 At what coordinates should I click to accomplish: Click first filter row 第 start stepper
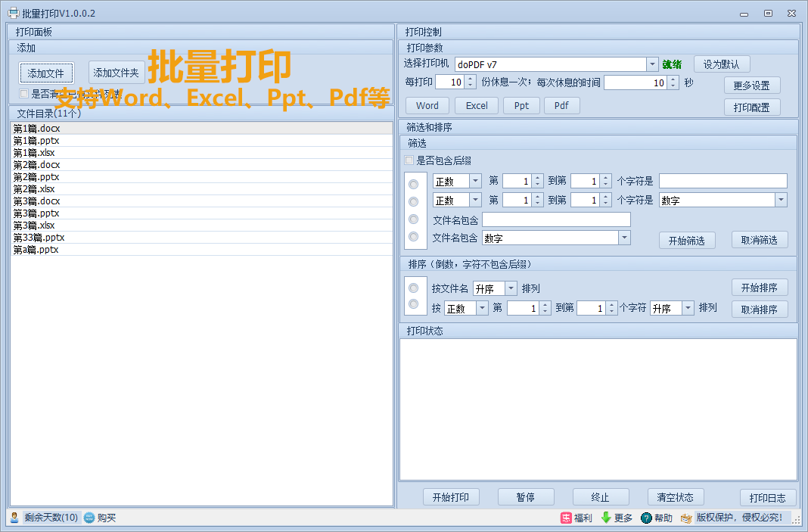(x=537, y=181)
